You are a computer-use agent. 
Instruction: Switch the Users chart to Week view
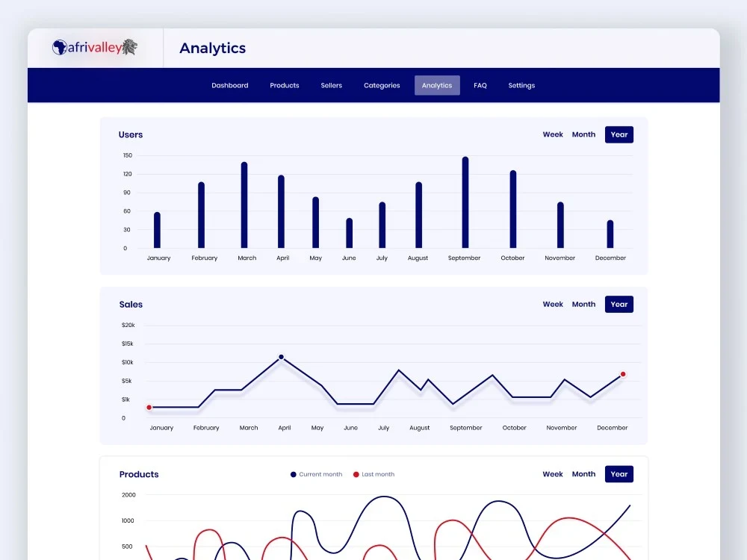click(x=553, y=134)
